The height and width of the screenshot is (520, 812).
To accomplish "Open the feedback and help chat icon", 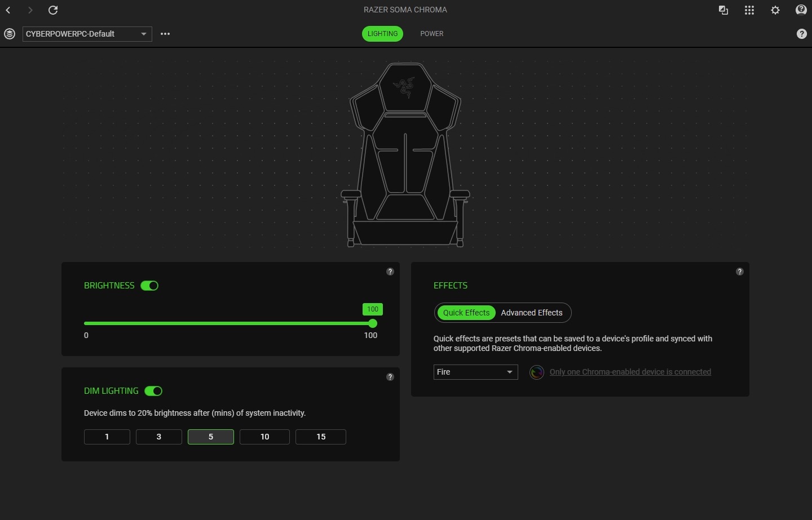I will click(801, 10).
